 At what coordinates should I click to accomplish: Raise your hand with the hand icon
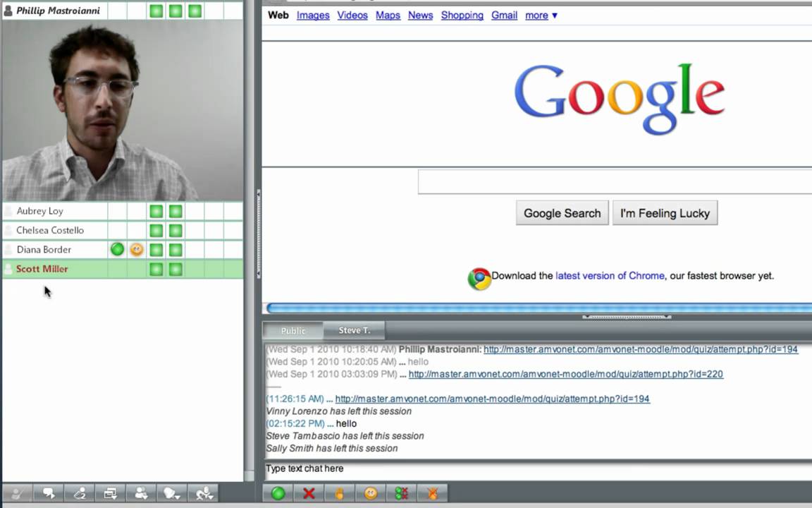click(x=340, y=493)
